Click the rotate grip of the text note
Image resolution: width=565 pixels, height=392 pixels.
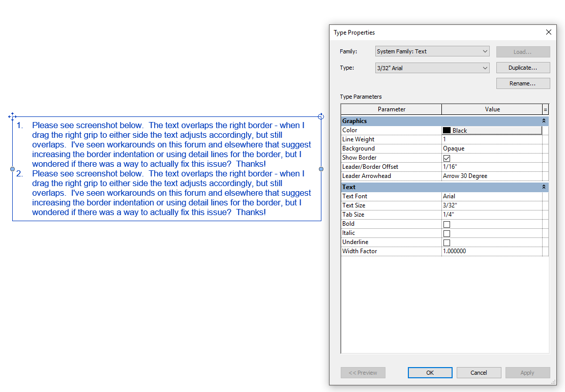coord(320,116)
